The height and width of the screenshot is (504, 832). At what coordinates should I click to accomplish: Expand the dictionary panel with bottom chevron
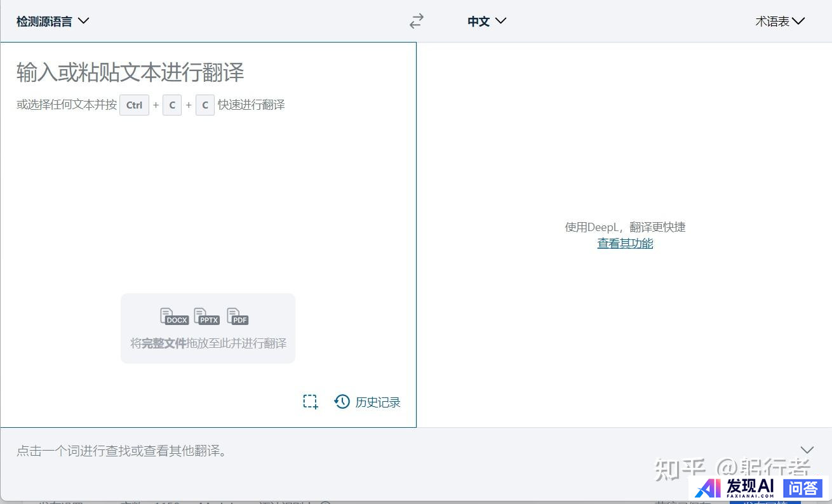807,450
